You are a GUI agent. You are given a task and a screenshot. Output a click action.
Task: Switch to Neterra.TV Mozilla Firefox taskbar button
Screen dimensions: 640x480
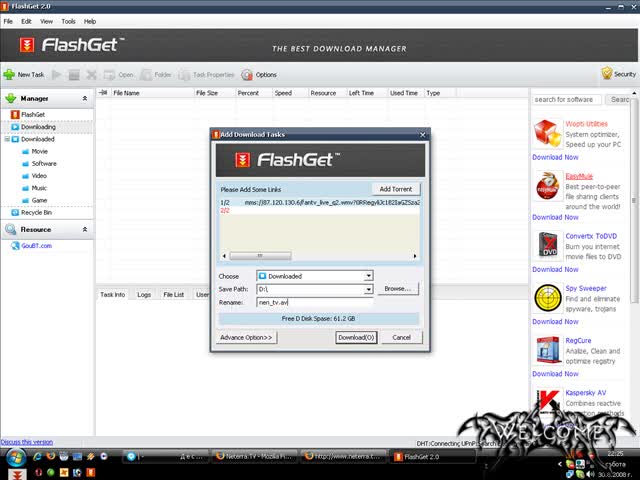254,456
